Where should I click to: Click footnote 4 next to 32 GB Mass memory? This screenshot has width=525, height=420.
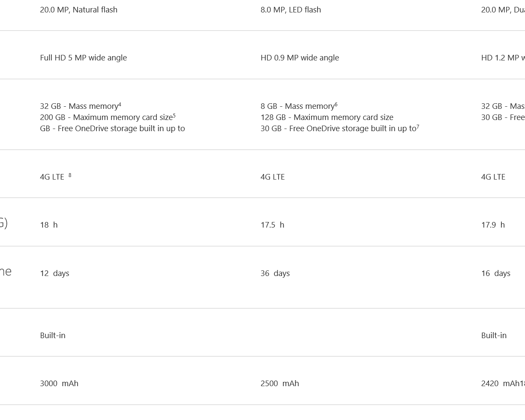click(120, 104)
